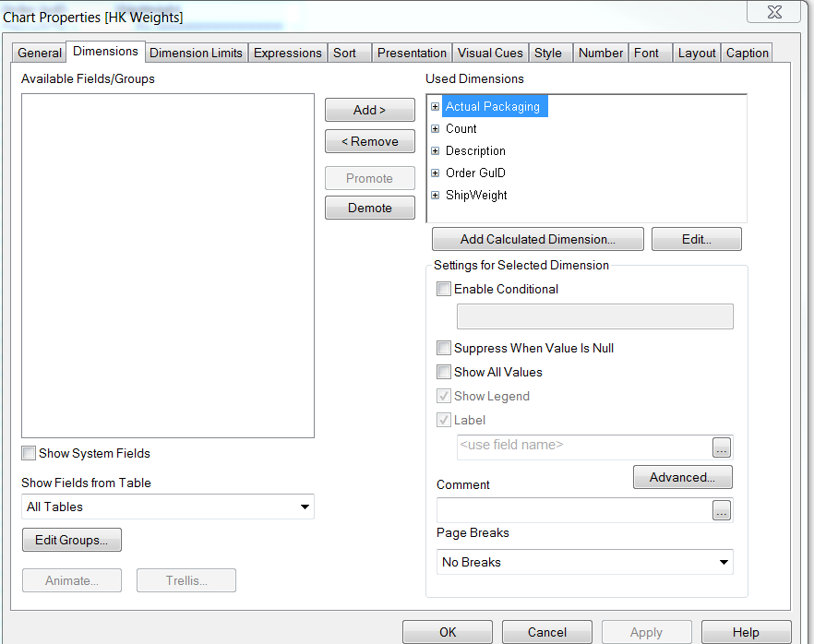814x644 pixels.
Task: Click the Trellis... button
Action: pos(186,580)
